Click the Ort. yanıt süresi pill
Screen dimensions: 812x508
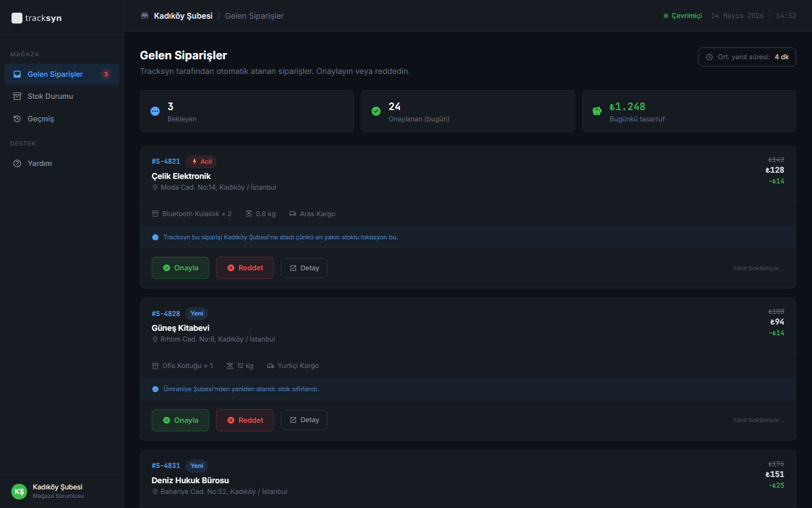tap(747, 57)
